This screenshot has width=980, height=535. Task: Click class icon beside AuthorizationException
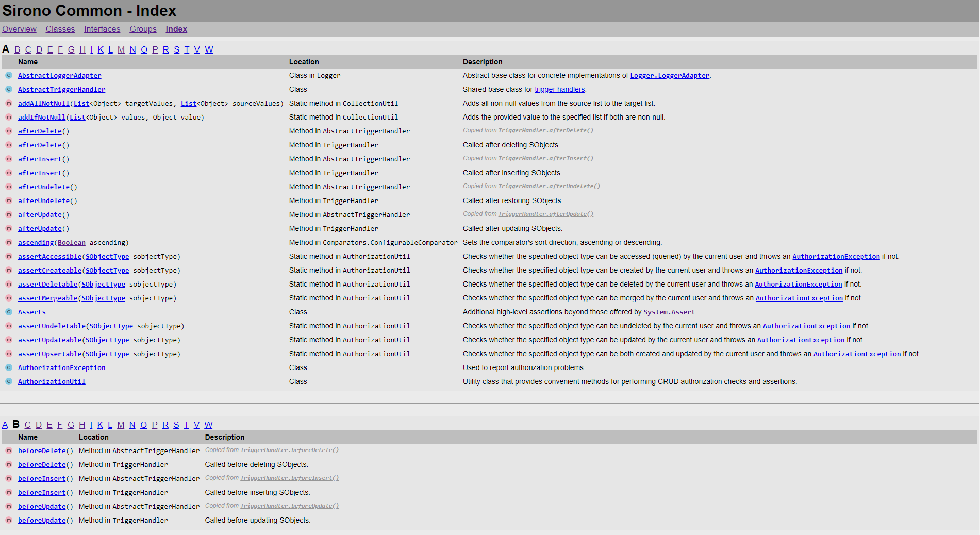[9, 367]
